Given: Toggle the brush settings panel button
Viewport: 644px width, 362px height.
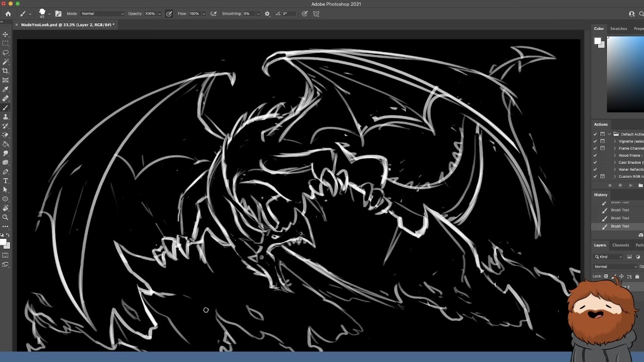Looking at the screenshot, I should [x=58, y=14].
